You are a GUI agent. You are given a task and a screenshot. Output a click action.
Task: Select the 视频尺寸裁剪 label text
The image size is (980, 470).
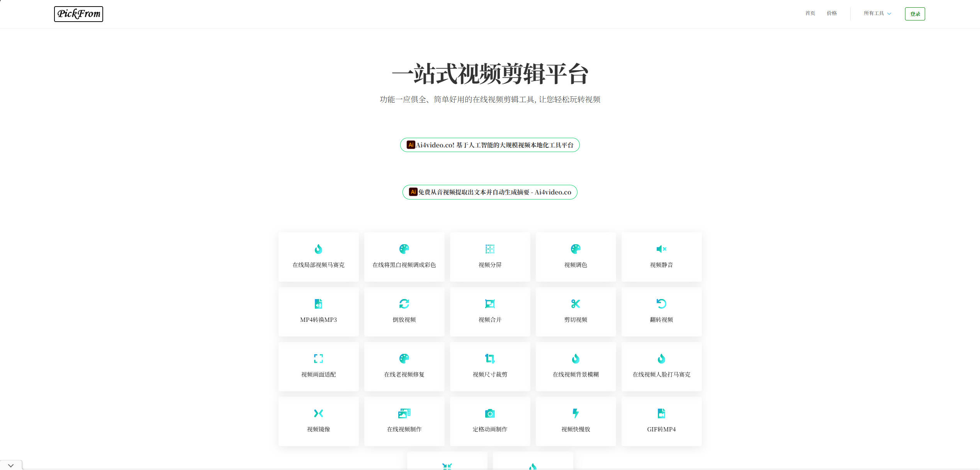coord(490,375)
